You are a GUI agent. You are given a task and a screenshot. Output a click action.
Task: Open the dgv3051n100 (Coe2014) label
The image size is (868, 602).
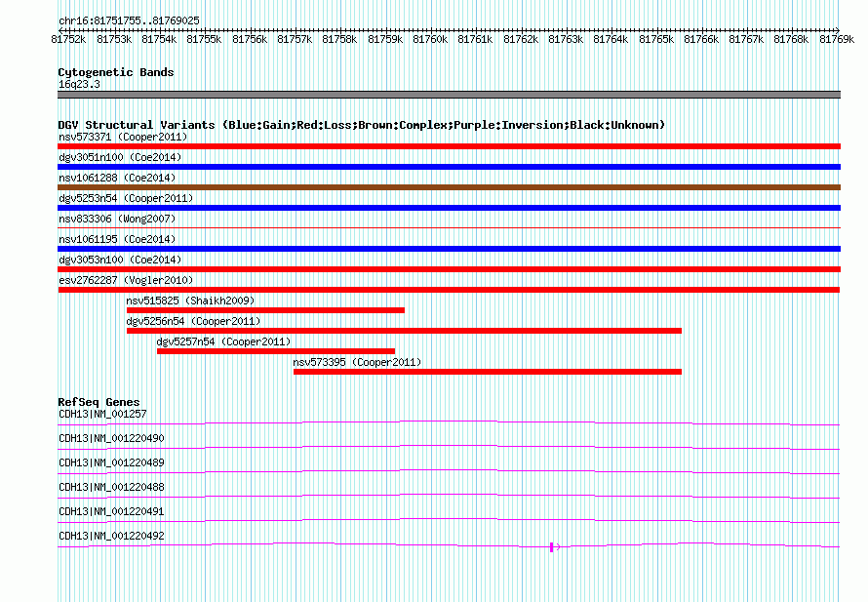[120, 157]
